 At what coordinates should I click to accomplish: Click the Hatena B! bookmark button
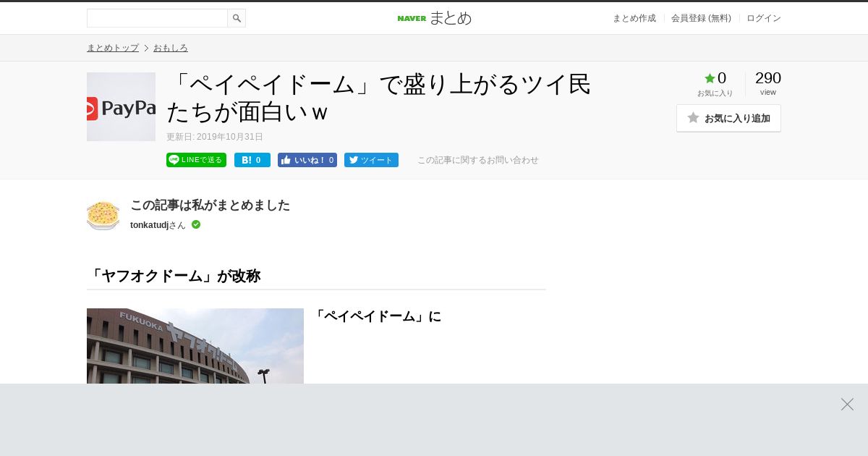point(252,160)
